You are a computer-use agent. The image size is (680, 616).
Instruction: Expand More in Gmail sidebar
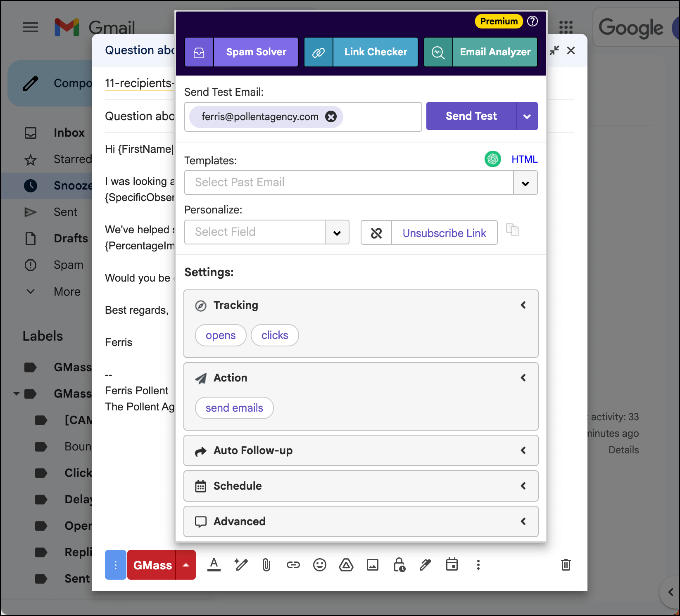pyautogui.click(x=67, y=291)
